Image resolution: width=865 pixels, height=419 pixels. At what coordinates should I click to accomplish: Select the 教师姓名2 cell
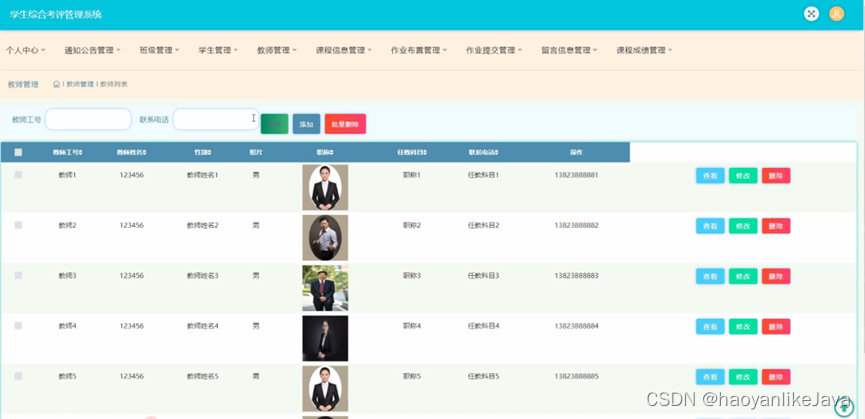[202, 225]
